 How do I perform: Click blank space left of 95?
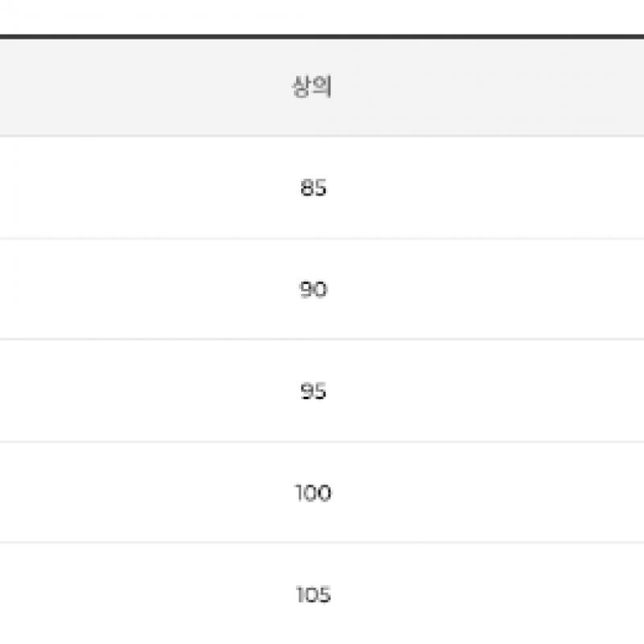point(121,391)
